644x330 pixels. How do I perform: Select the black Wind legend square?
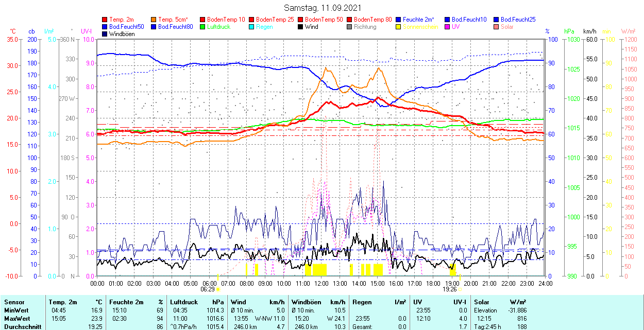pos(301,27)
